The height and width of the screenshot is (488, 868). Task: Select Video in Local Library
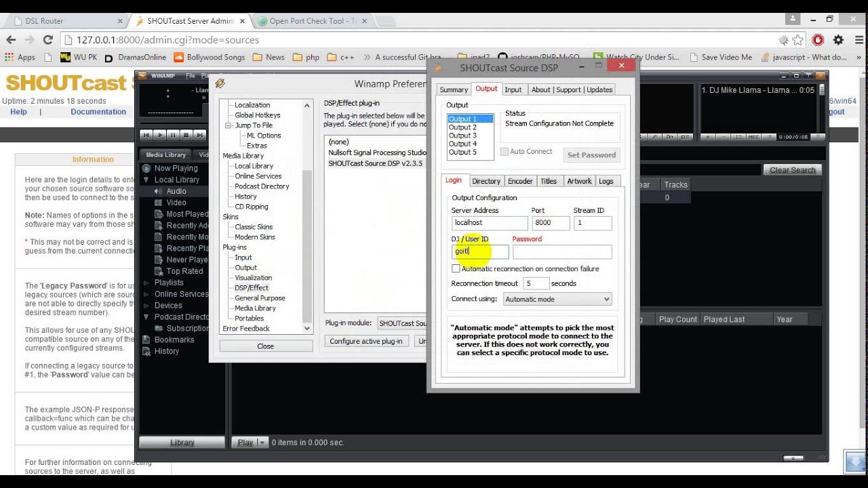pyautogui.click(x=176, y=203)
